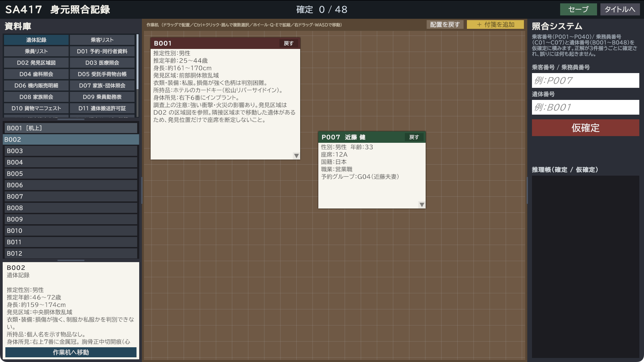Add a sticky note with 付箋を追加
The image size is (644, 362).
coord(495,24)
